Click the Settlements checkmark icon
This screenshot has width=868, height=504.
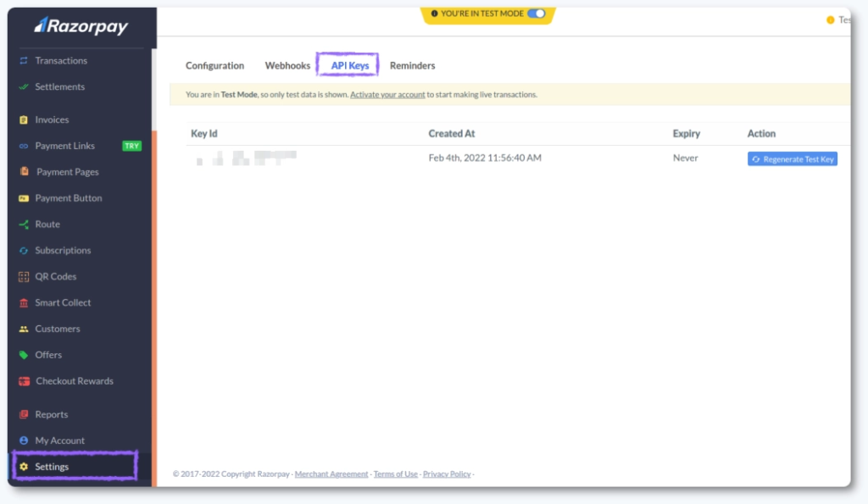(x=24, y=87)
